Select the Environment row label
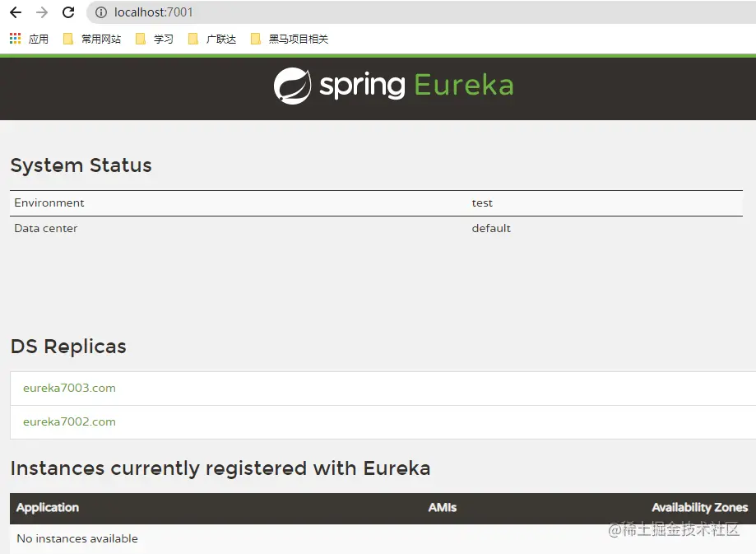The image size is (756, 554). [49, 203]
